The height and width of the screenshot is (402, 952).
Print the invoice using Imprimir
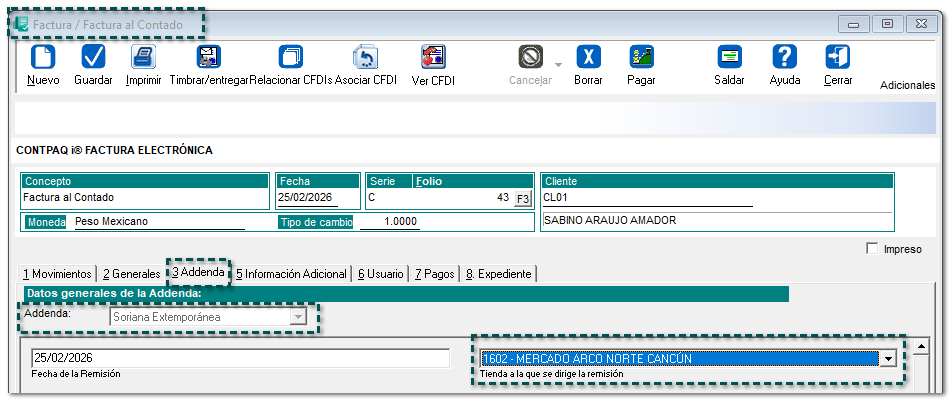click(x=143, y=57)
